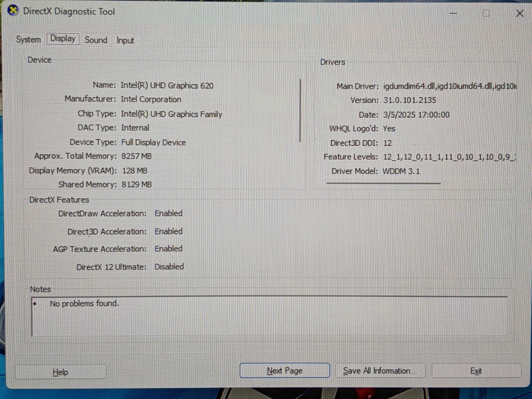Open the Sound tab
532x399 pixels.
point(96,40)
